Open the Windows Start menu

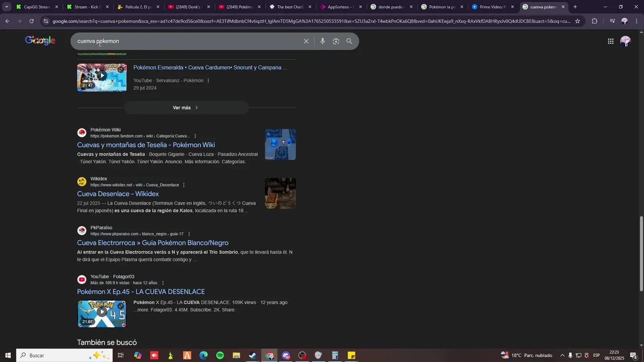(8, 355)
